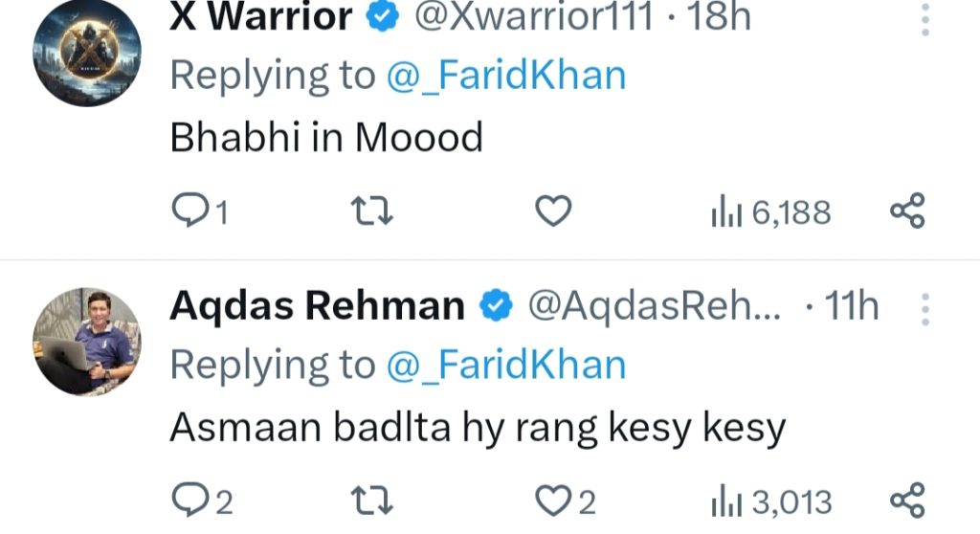View analytics showing 3,013 views
This screenshot has width=980, height=534.
770,501
